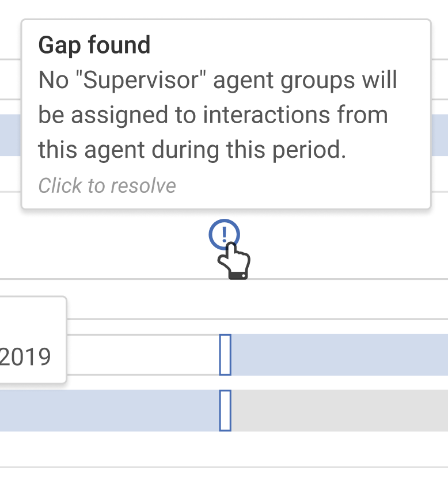Select the "Gap found" tooltip heading
448x494 pixels.
94,45
